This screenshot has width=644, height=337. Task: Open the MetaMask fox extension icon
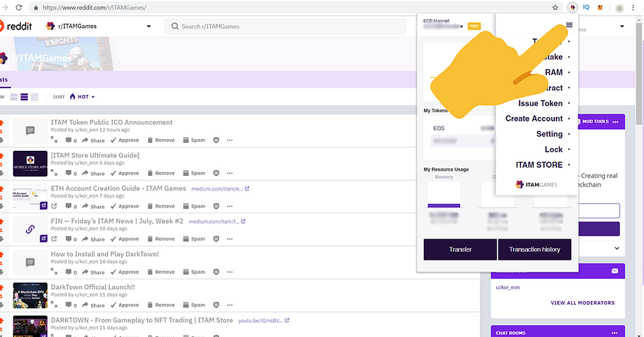[600, 7]
